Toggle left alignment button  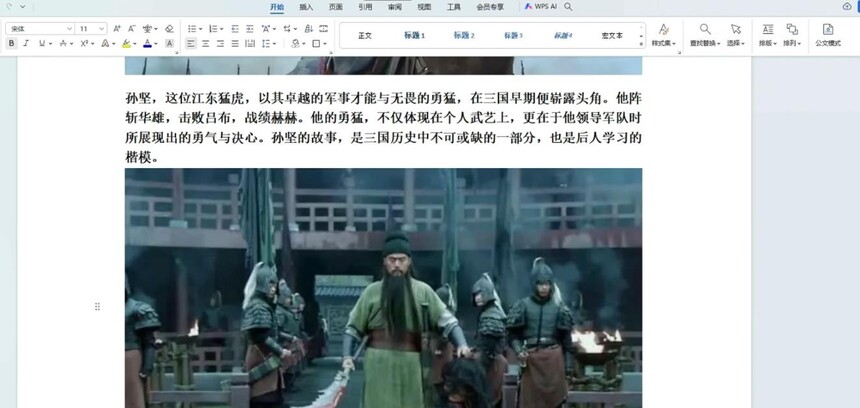[190, 43]
